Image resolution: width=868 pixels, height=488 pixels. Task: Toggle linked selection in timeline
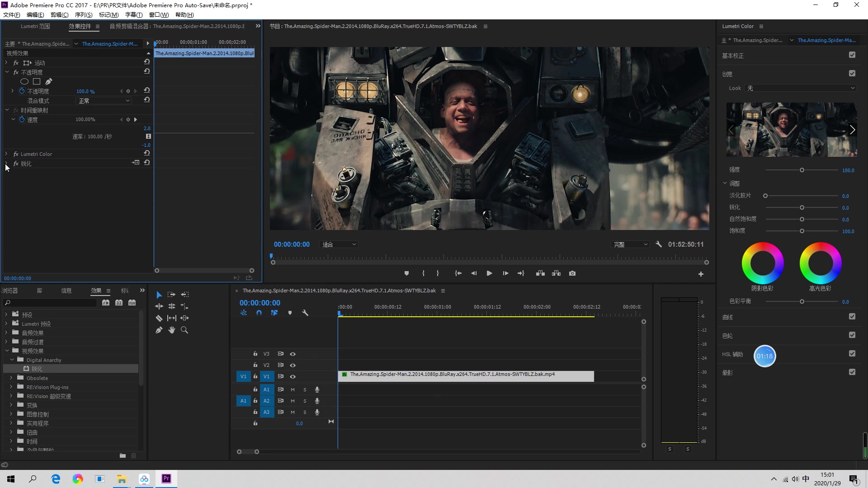274,313
